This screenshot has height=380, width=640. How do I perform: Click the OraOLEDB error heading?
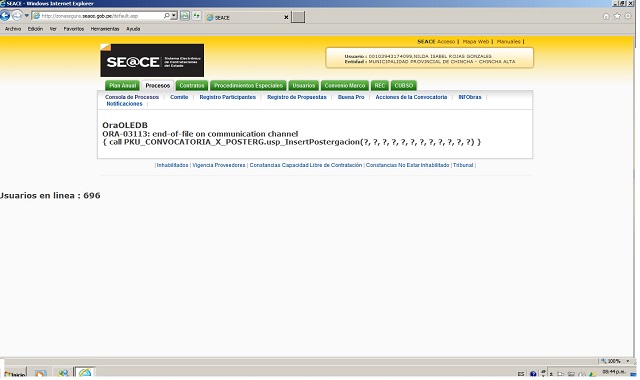tap(125, 125)
